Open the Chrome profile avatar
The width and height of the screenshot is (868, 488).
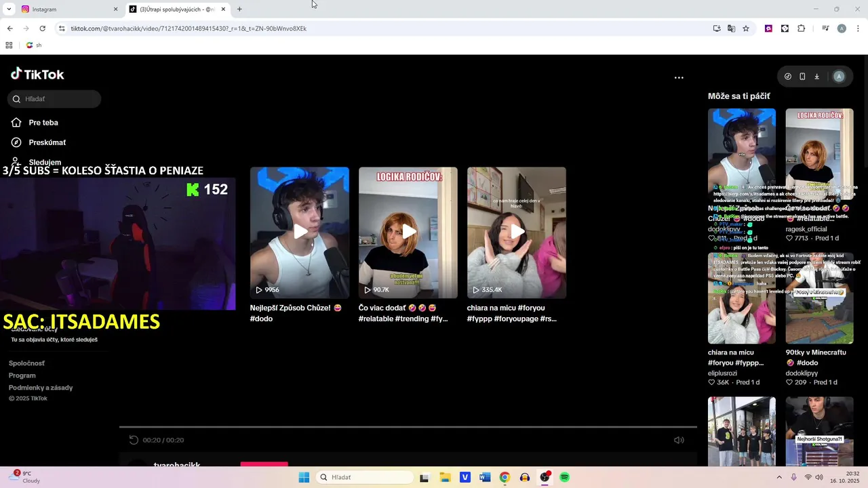coord(842,28)
